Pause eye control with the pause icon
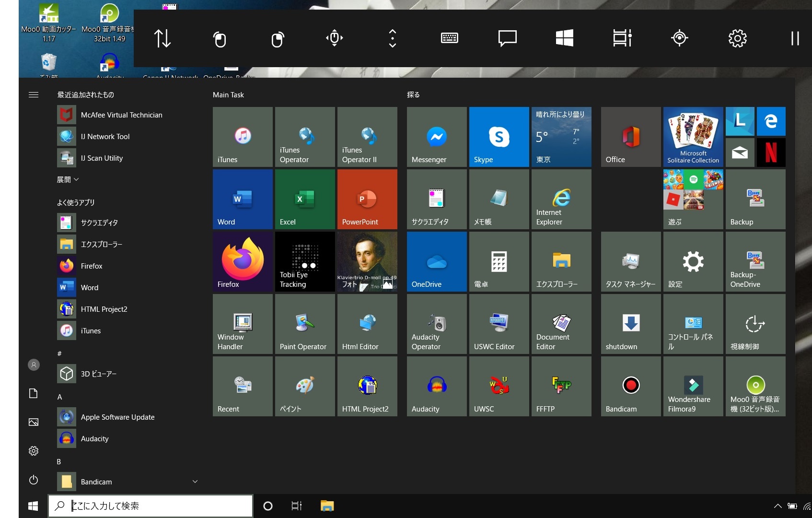This screenshot has height=518, width=812. (795, 38)
